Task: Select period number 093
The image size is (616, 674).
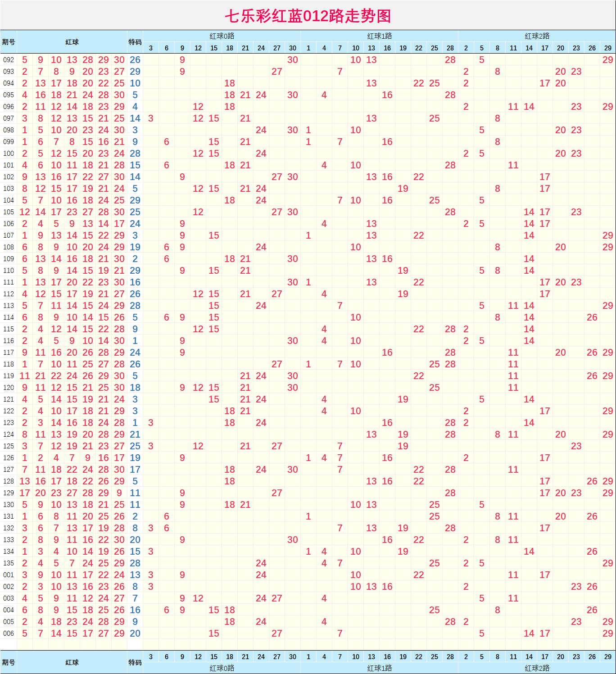Action: (9, 72)
